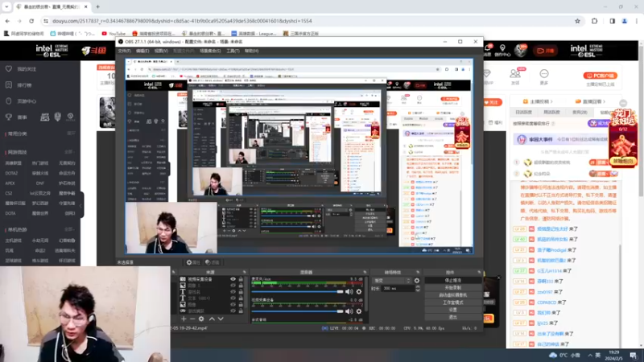Click the 开播 start-stream button in Douyu header
The height and width of the screenshot is (362, 644).
coord(546,51)
